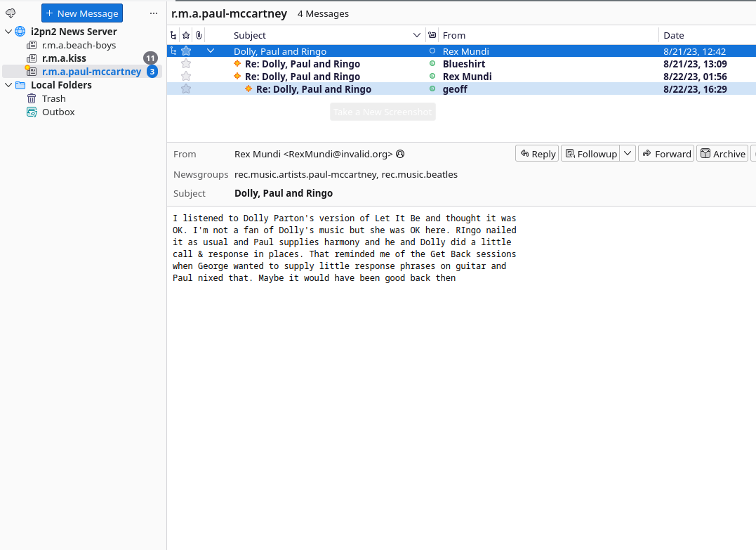Image resolution: width=756 pixels, height=550 pixels.
Task: Click the Archive button
Action: 722,153
